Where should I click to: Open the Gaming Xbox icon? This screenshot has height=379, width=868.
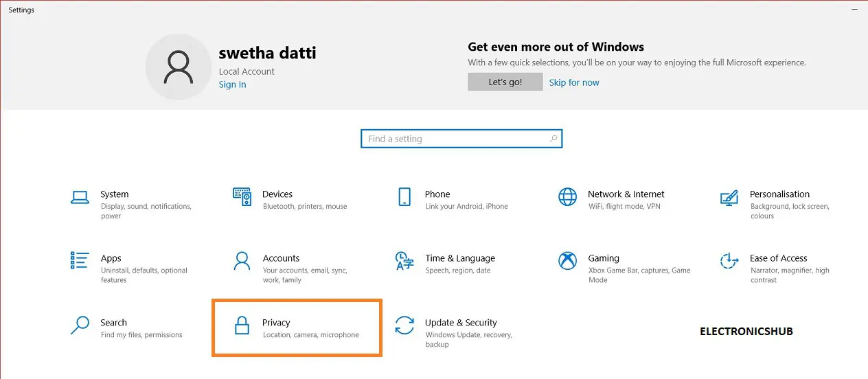click(567, 261)
